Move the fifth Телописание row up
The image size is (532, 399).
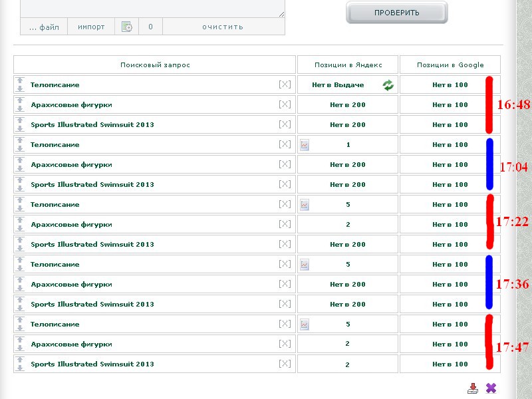pyautogui.click(x=20, y=320)
